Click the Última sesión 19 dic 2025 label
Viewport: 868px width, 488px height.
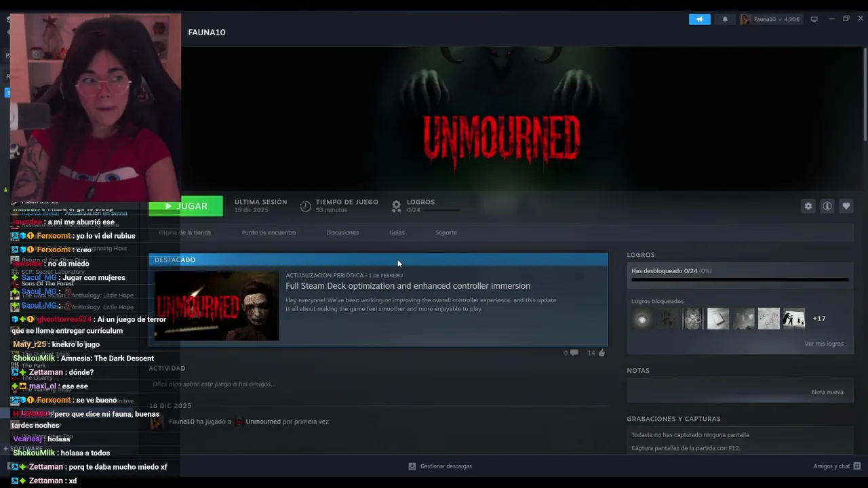tap(260, 206)
